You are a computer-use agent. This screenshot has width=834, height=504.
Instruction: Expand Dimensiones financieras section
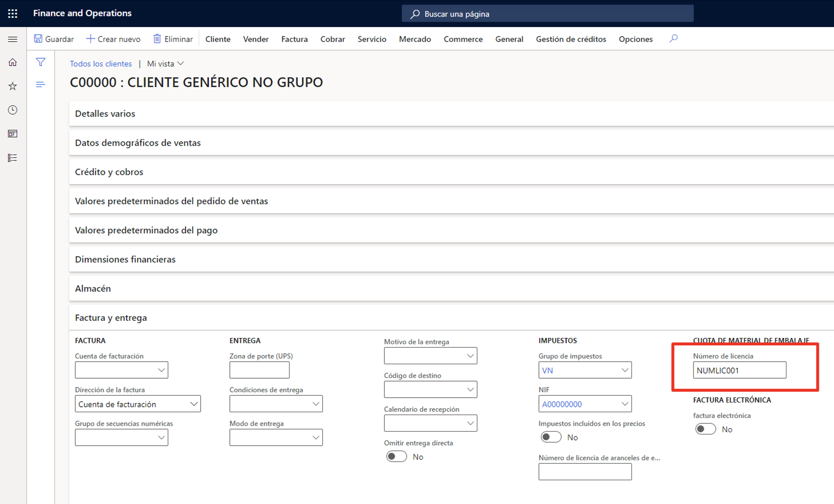tap(452, 259)
